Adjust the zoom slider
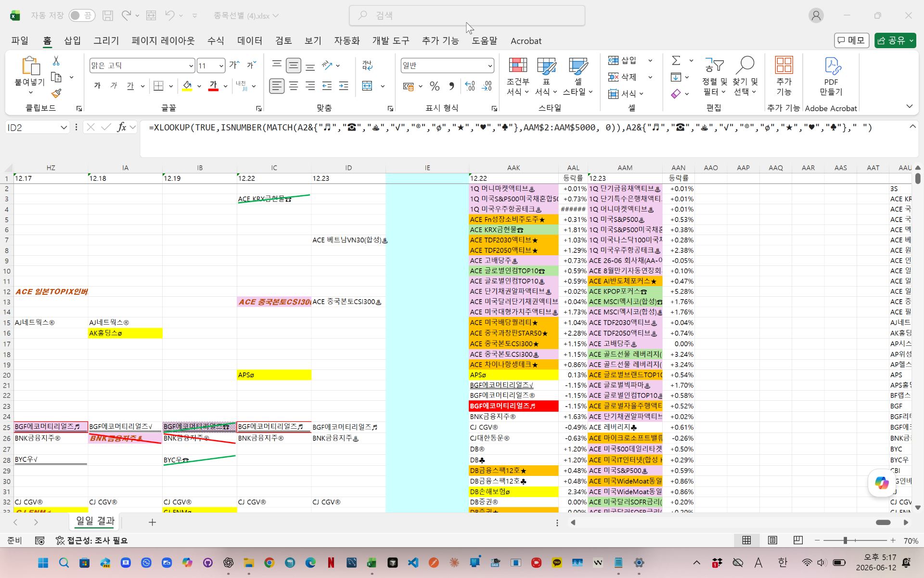This screenshot has height=578, width=924. click(x=845, y=540)
